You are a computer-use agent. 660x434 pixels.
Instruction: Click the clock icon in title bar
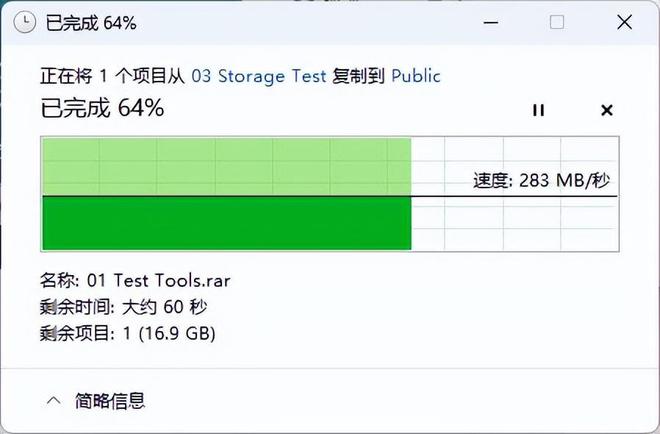point(21,22)
